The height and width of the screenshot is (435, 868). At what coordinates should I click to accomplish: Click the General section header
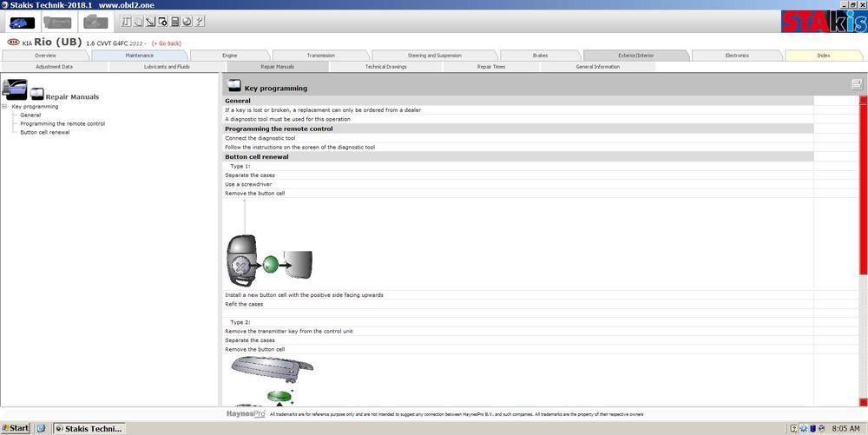click(518, 101)
